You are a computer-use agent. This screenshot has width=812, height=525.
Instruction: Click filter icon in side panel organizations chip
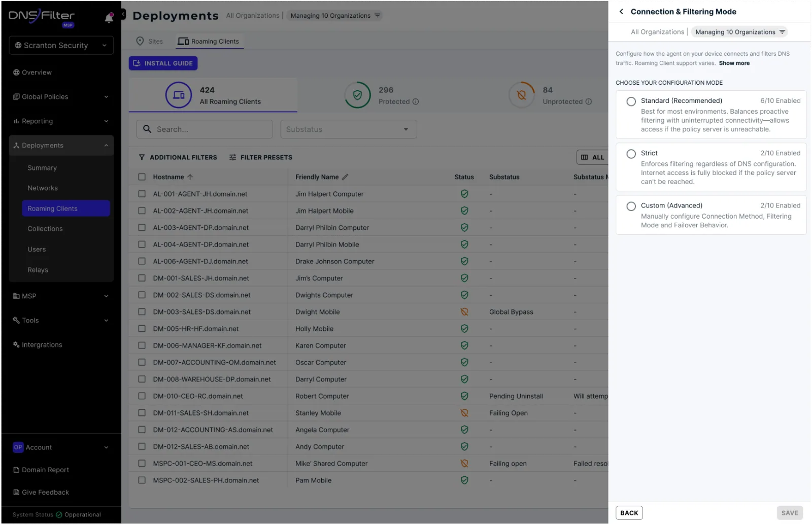click(782, 32)
